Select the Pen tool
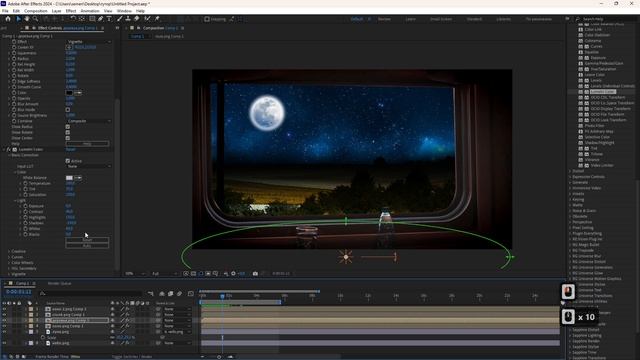640x360 pixels. [100, 19]
